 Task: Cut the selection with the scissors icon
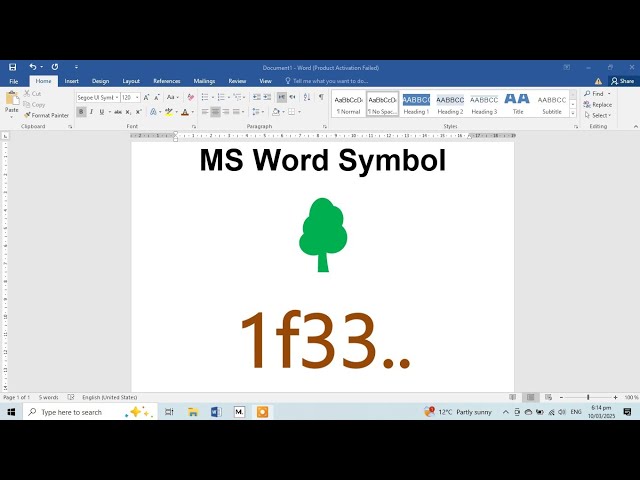(27, 93)
